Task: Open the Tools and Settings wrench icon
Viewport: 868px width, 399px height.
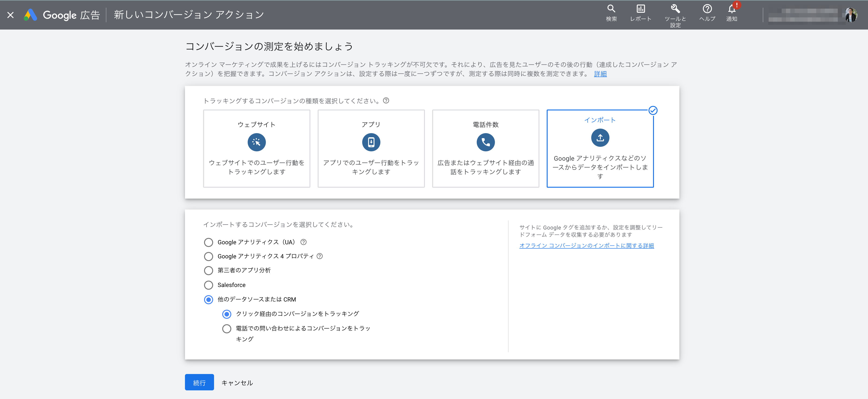Action: point(675,9)
